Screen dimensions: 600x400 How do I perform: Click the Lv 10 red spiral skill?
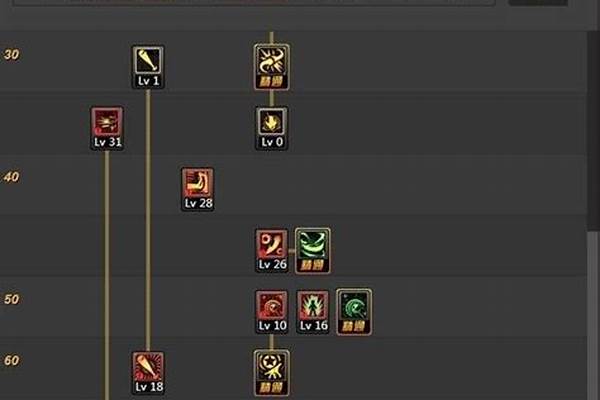pos(272,312)
